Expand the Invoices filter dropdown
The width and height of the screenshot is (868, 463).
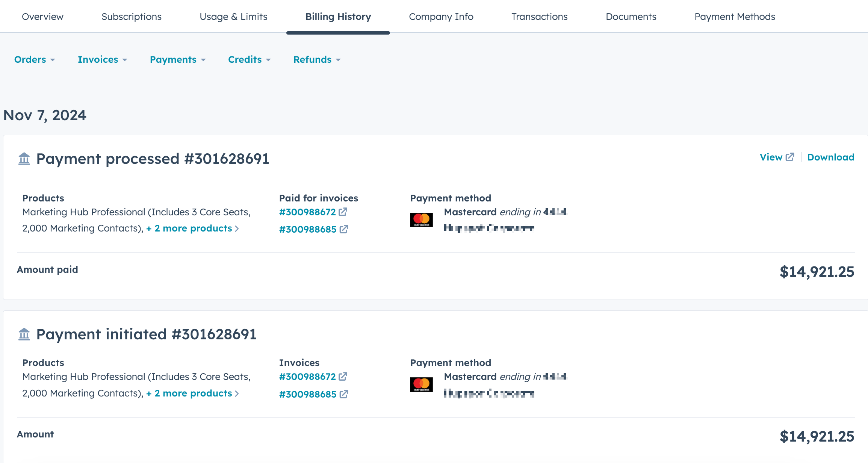[102, 60]
